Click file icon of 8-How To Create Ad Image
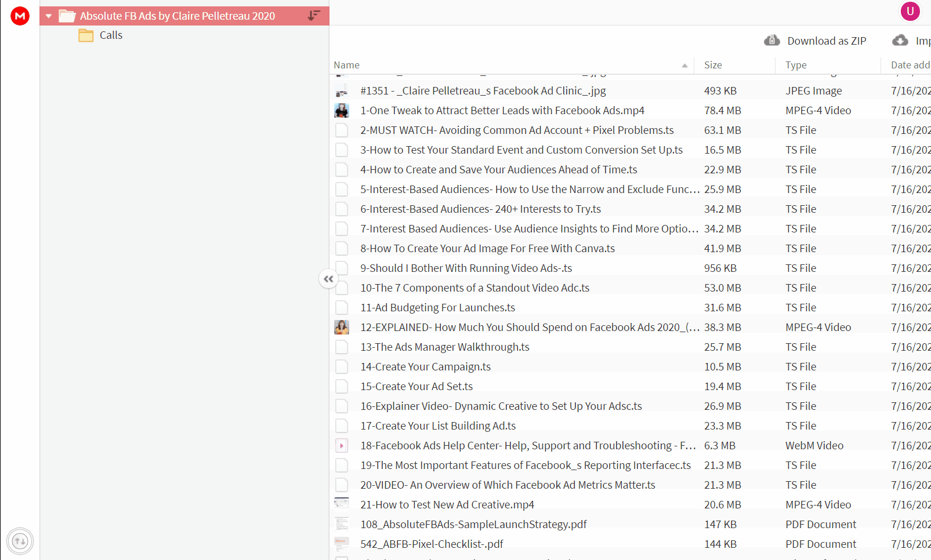Screen dimensions: 931x560 342,249
